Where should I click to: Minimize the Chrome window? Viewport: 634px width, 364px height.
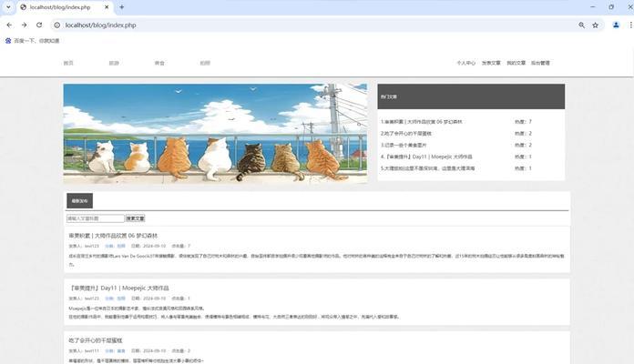click(x=593, y=7)
